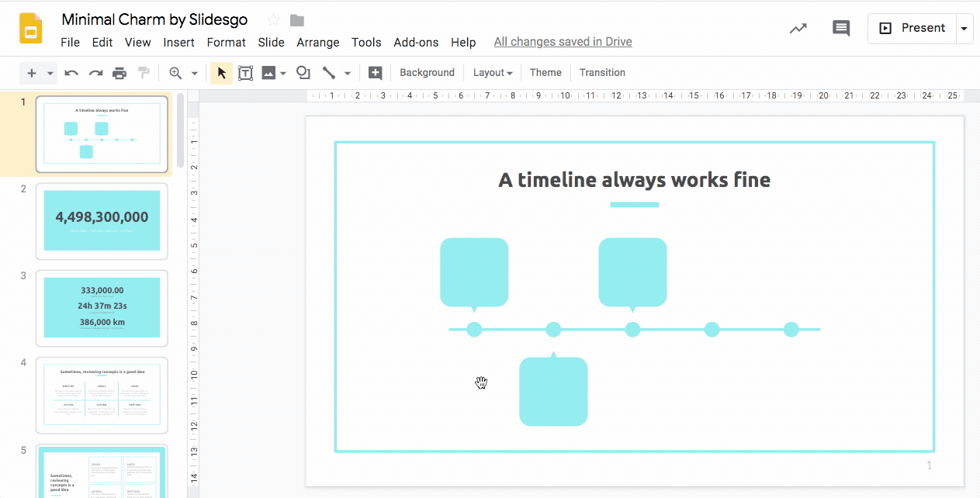980x498 pixels.
Task: Undo the last action
Action: click(71, 73)
